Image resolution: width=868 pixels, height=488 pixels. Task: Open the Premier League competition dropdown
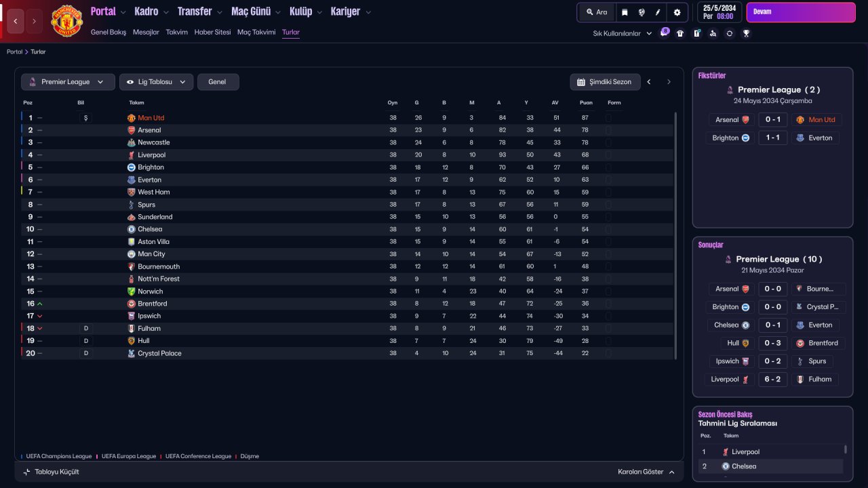[68, 82]
